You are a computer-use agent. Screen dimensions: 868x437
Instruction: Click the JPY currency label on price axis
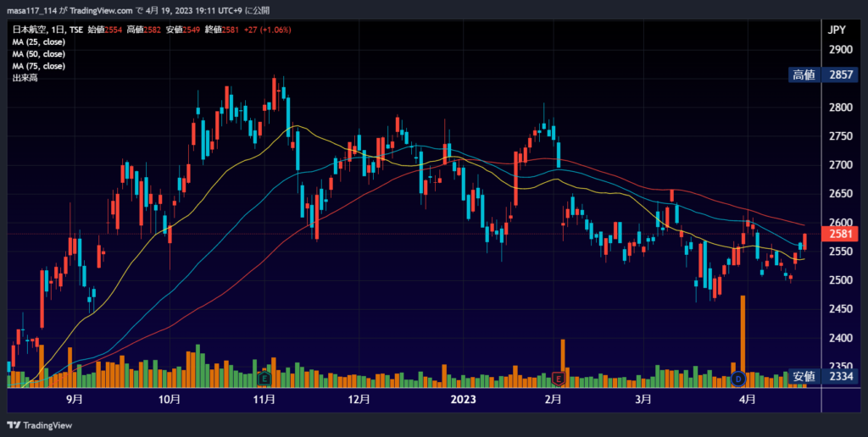[837, 31]
